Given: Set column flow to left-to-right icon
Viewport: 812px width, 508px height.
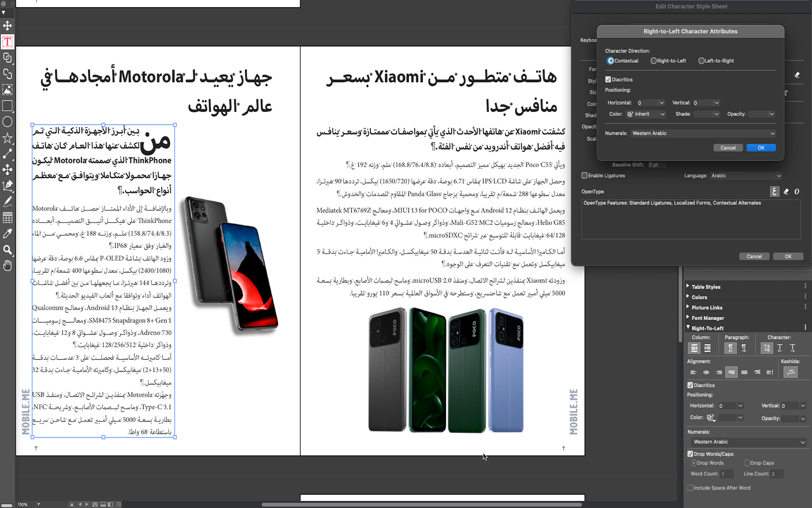Looking at the screenshot, I should [x=708, y=348].
